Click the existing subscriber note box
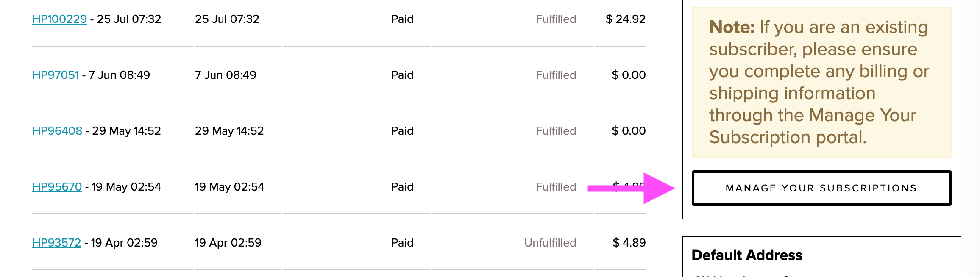This screenshot has height=277, width=980. coord(821,82)
